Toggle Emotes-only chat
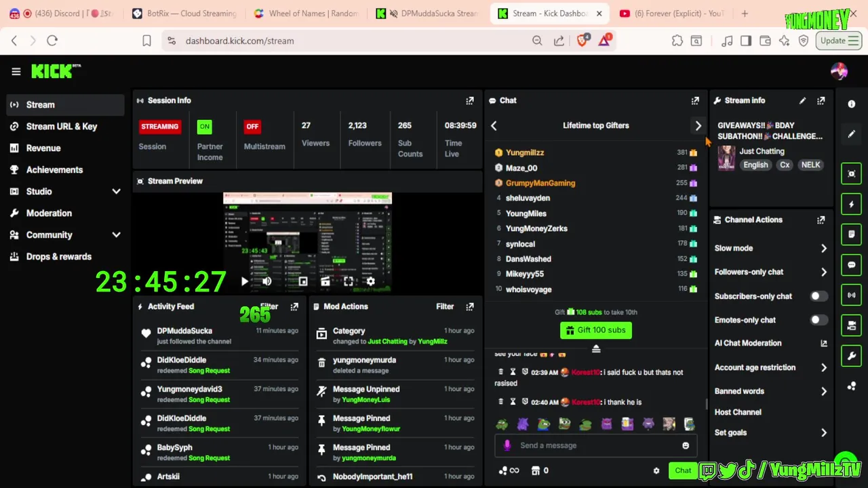This screenshot has width=868, height=488. pyautogui.click(x=818, y=320)
